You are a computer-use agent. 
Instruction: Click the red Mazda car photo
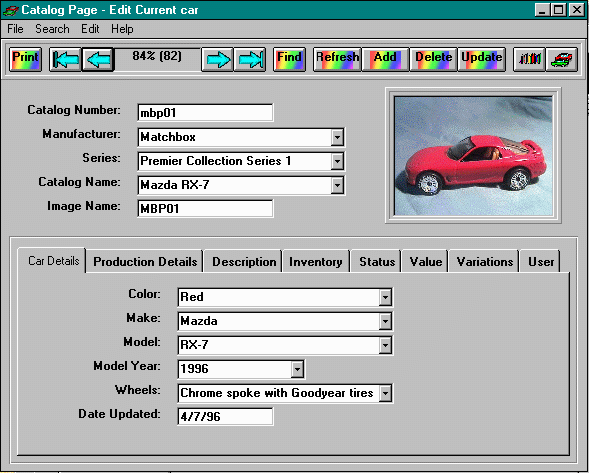(x=473, y=156)
